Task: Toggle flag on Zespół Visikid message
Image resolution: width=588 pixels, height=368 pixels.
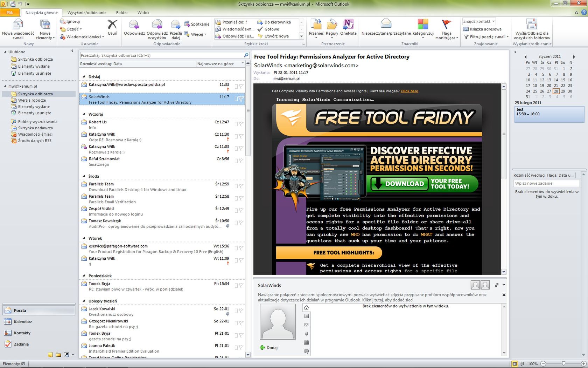Action: click(x=241, y=211)
